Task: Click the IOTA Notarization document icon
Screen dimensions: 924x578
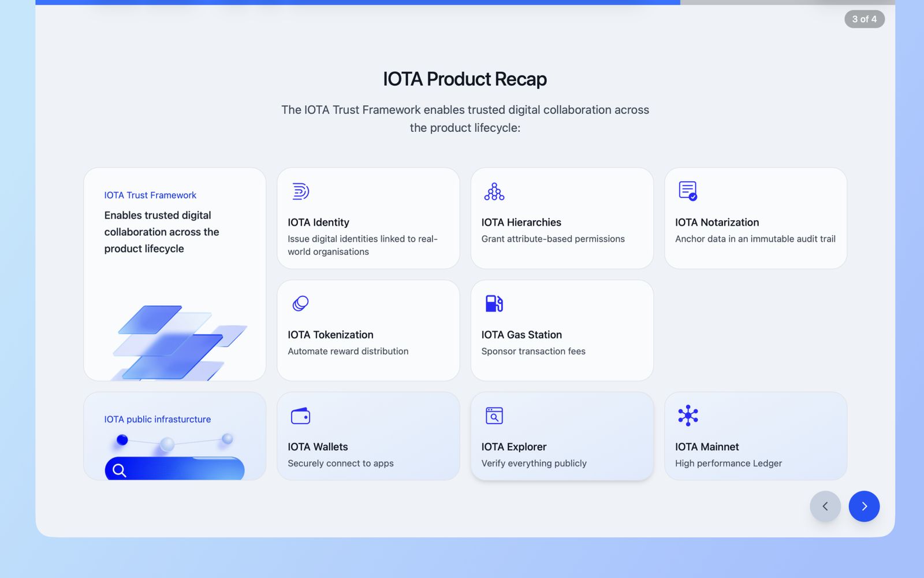Action: [x=688, y=191]
